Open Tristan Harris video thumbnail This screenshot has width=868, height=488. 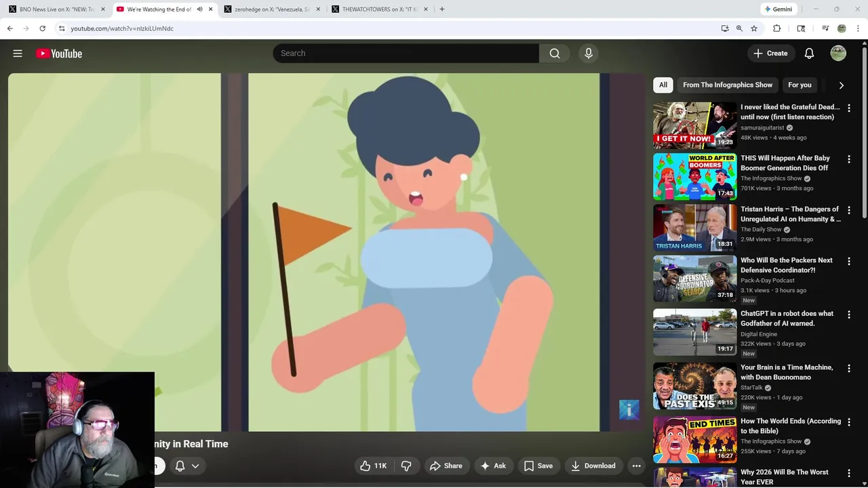[694, 228]
